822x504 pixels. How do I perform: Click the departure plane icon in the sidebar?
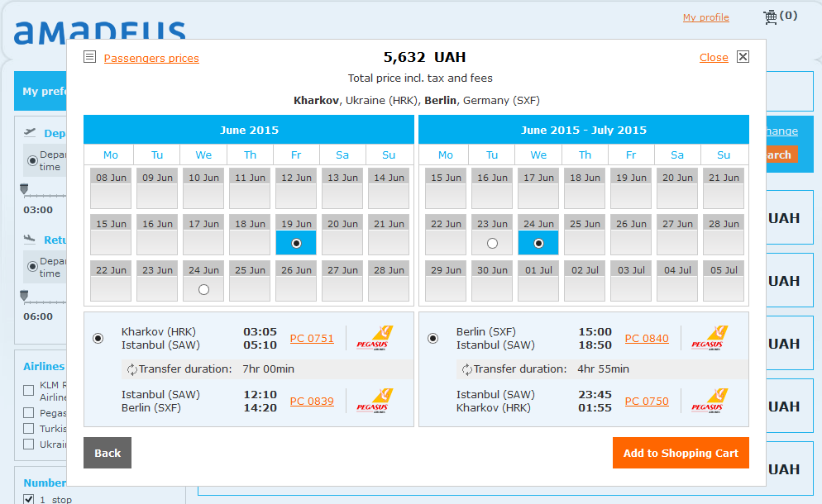coord(30,132)
